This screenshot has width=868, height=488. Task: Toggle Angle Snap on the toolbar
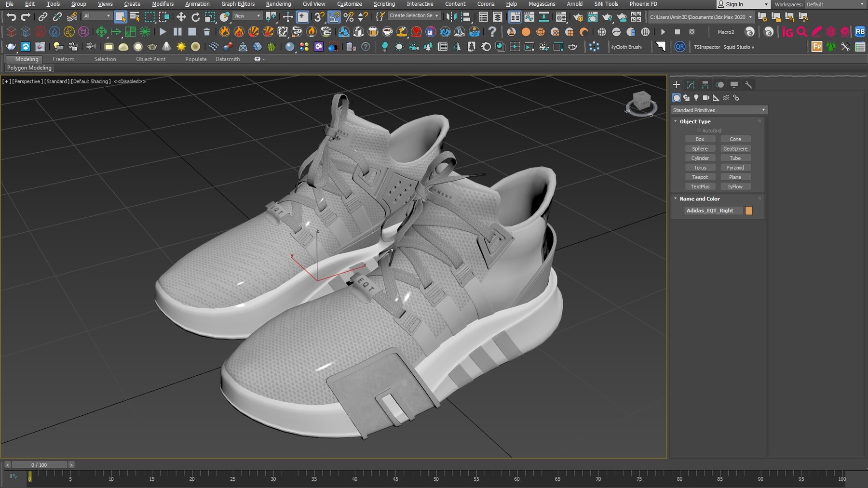point(334,16)
